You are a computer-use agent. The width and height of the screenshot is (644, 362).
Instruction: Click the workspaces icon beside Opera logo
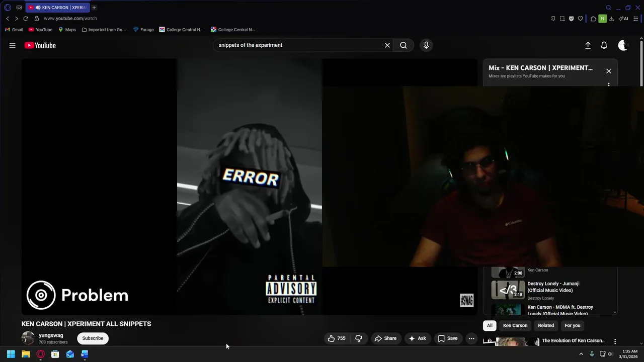19,8
